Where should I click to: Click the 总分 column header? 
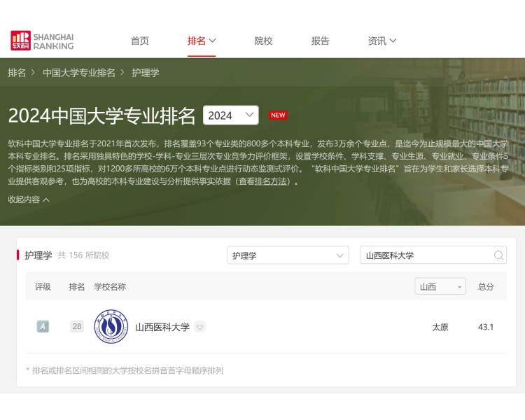pyautogui.click(x=486, y=287)
